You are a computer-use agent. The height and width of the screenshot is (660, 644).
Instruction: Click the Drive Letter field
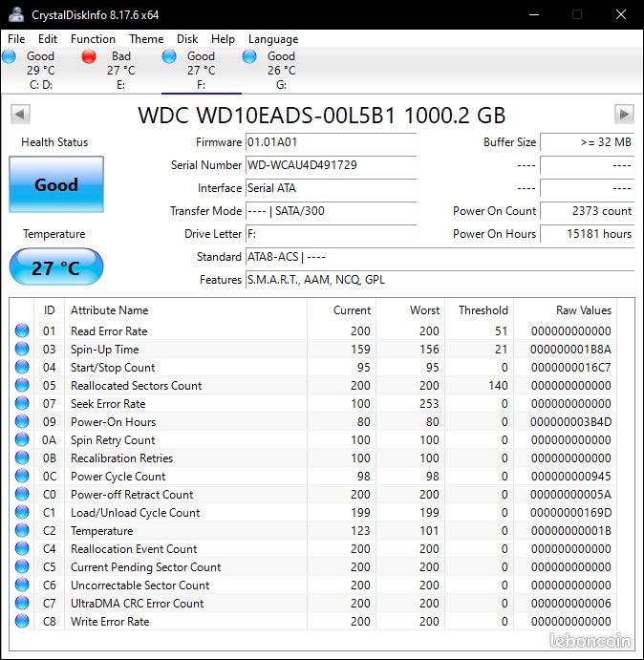point(331,234)
